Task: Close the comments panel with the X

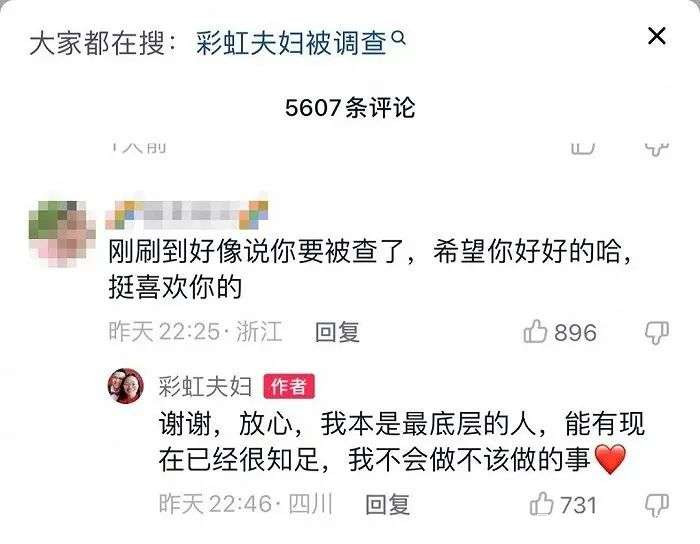Action: (x=657, y=36)
